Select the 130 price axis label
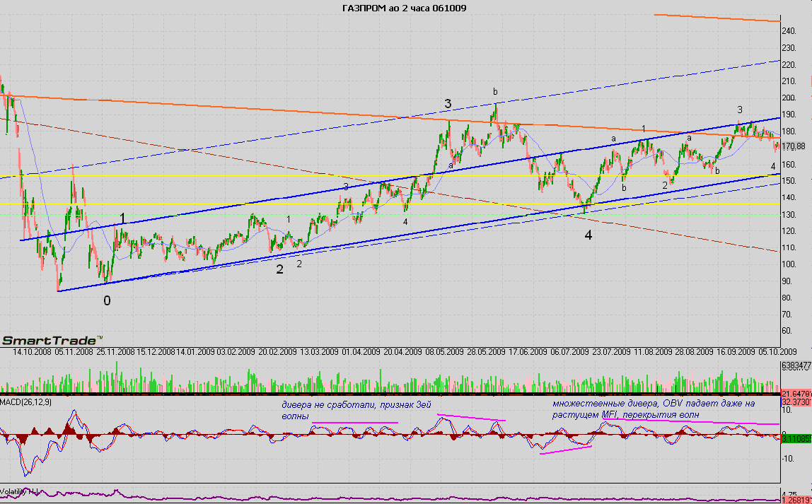The width and height of the screenshot is (812, 504). point(789,215)
